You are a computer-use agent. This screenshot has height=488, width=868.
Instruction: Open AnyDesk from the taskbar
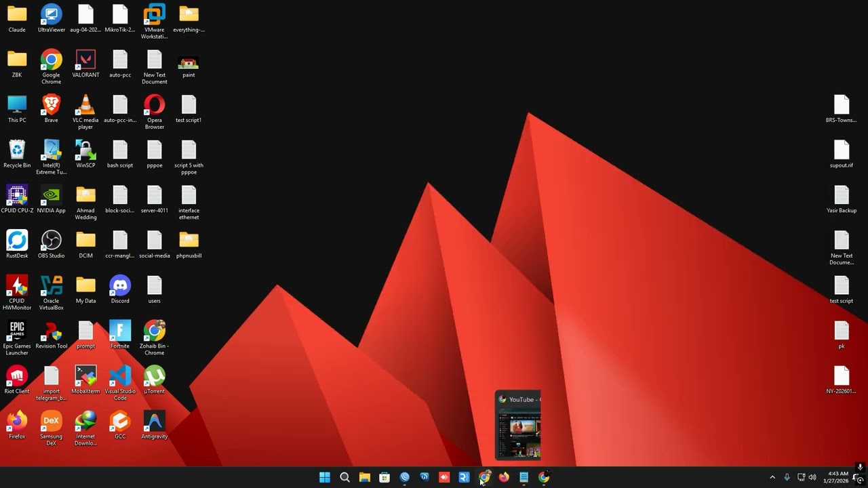click(444, 477)
